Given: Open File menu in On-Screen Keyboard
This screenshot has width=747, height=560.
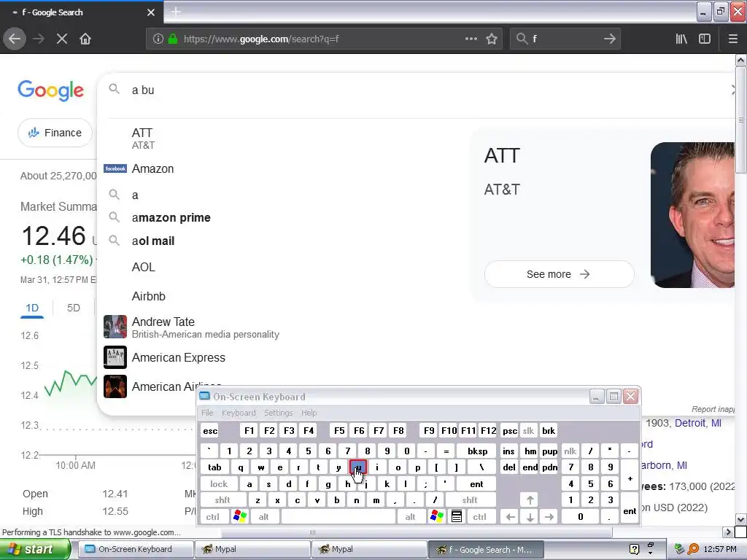Looking at the screenshot, I should 207,413.
